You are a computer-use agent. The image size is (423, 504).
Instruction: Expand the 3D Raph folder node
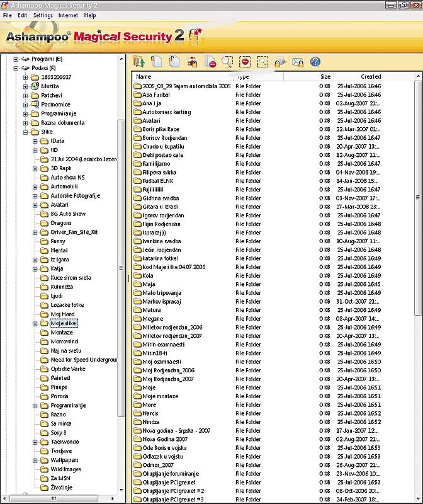35,169
